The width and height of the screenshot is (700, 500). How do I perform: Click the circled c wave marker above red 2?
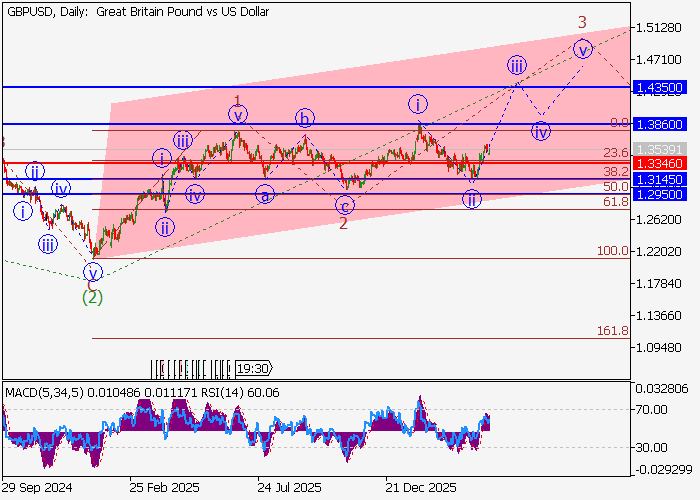[344, 205]
